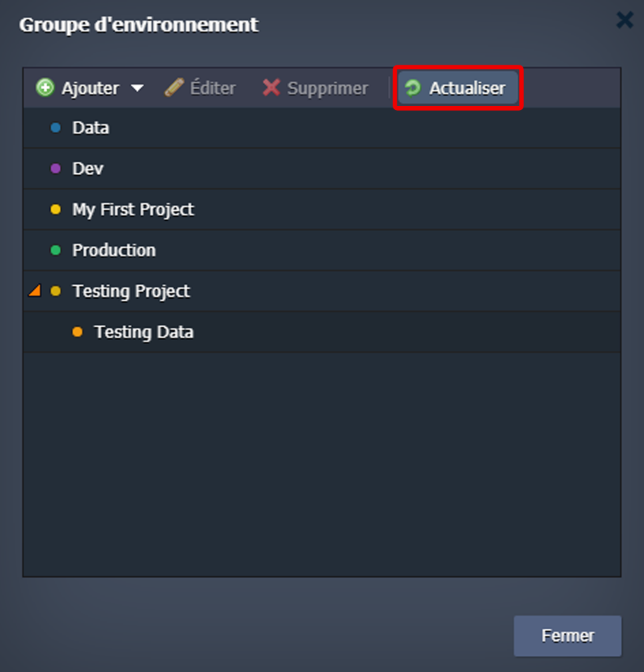644x672 pixels.
Task: Click the blue dot beside Data
Action: click(x=56, y=128)
